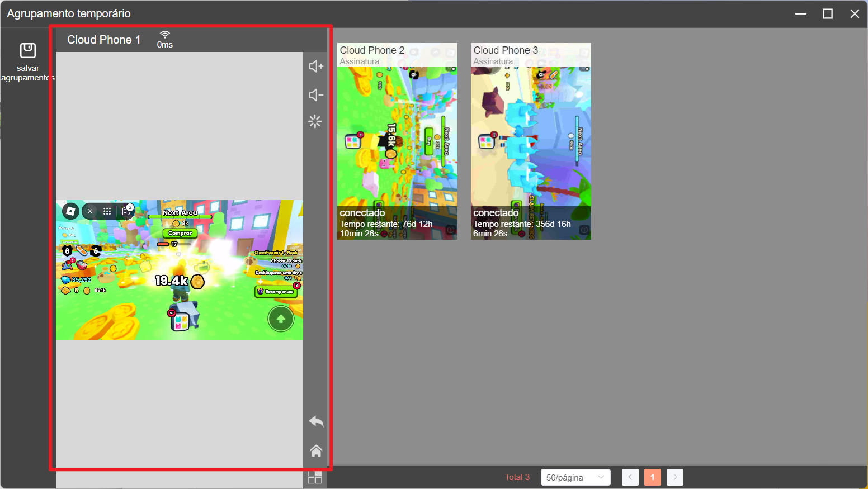Go to the next page arrow
Screen dimensions: 868x489
click(x=675, y=477)
